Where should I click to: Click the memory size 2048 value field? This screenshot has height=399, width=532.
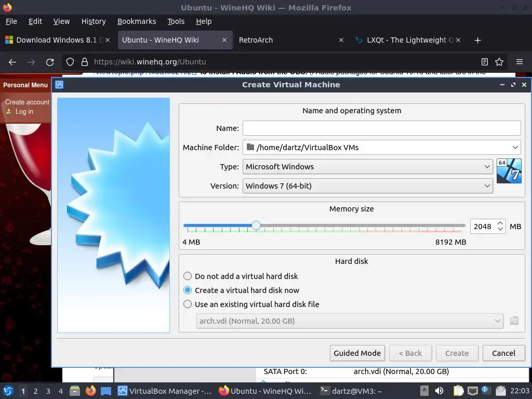coord(483,227)
